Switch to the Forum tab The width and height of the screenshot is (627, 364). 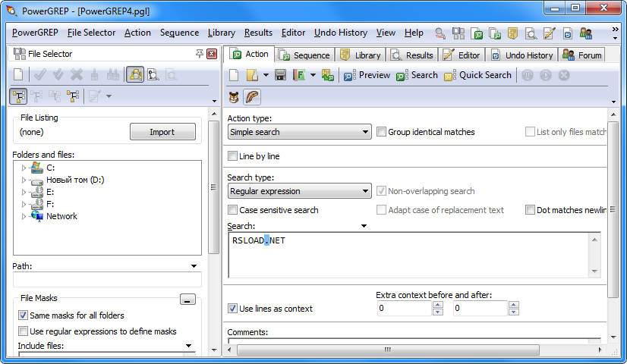point(582,55)
